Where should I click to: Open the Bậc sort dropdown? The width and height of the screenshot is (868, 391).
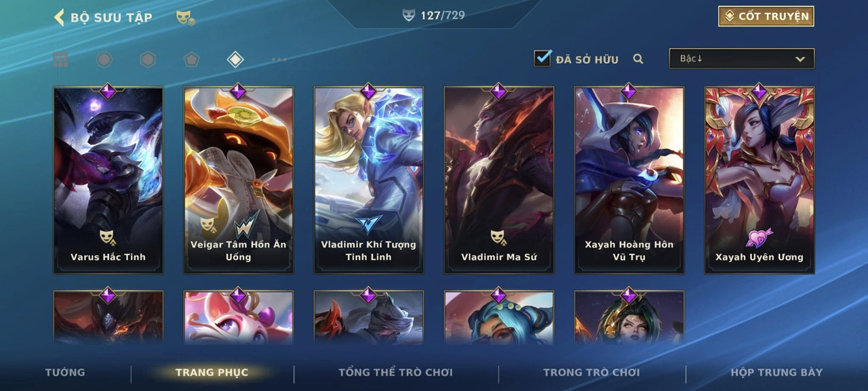coord(742,58)
